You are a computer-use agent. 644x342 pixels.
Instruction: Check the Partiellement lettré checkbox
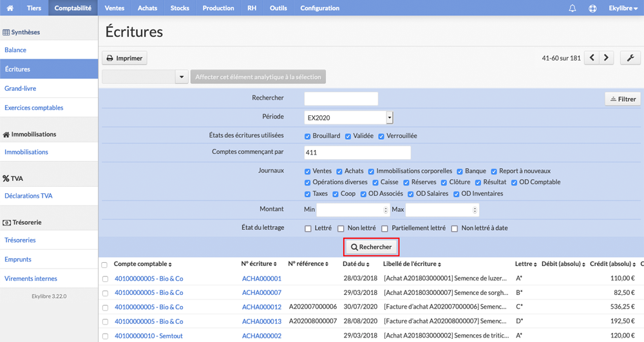pos(385,229)
